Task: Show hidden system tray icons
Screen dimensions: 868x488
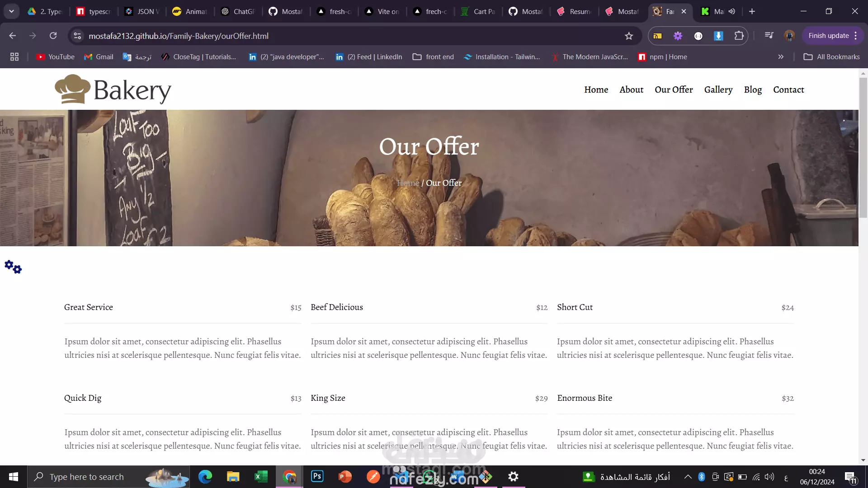Action: [x=688, y=477]
